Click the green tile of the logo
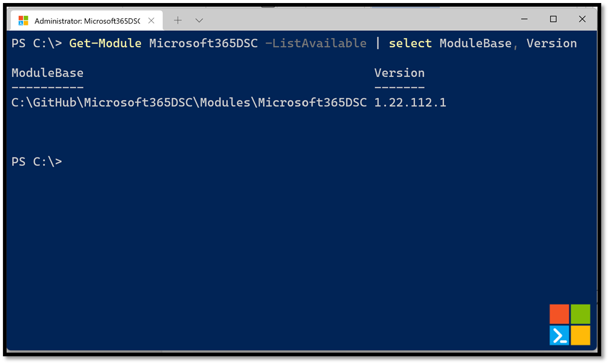The width and height of the screenshot is (609, 364). pos(581,314)
